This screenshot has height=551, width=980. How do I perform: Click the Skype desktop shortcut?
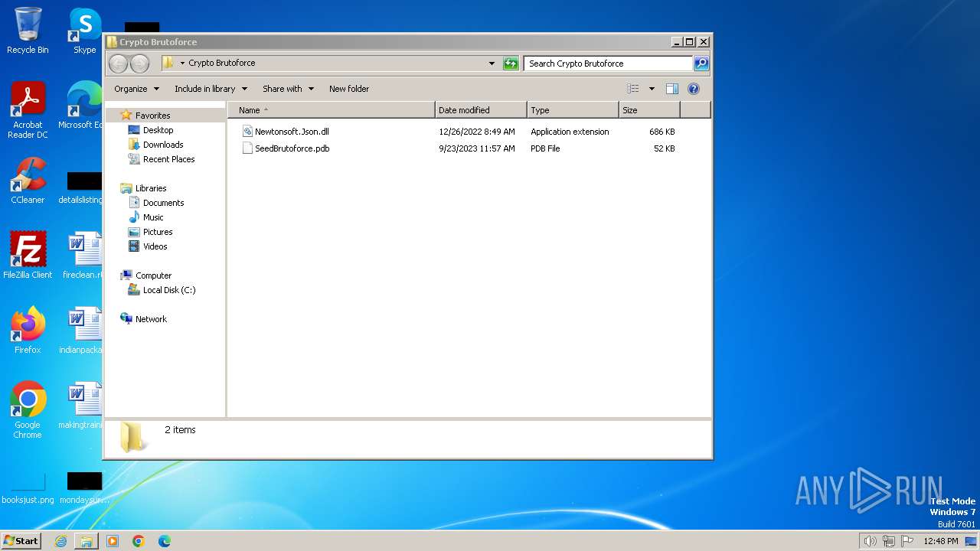[84, 31]
